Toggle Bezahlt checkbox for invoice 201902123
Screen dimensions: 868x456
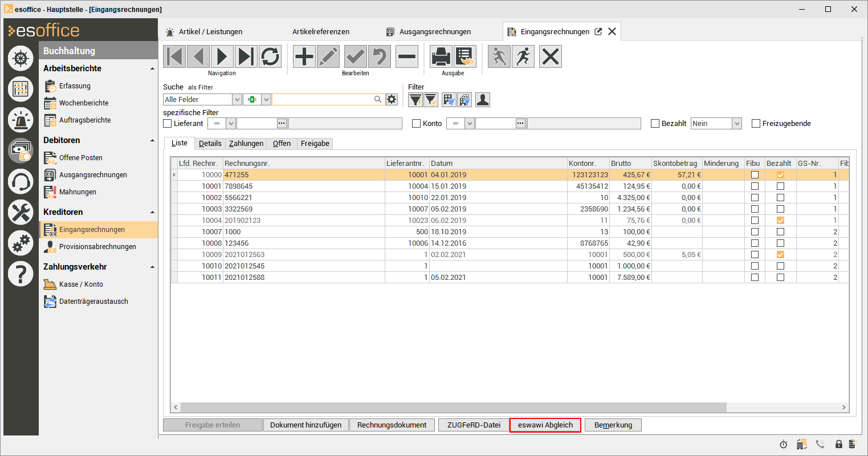(780, 220)
